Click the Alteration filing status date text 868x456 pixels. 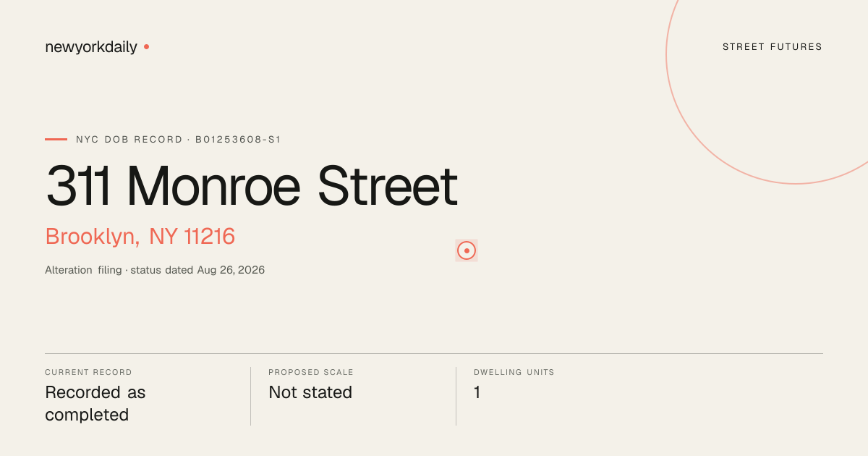click(155, 270)
